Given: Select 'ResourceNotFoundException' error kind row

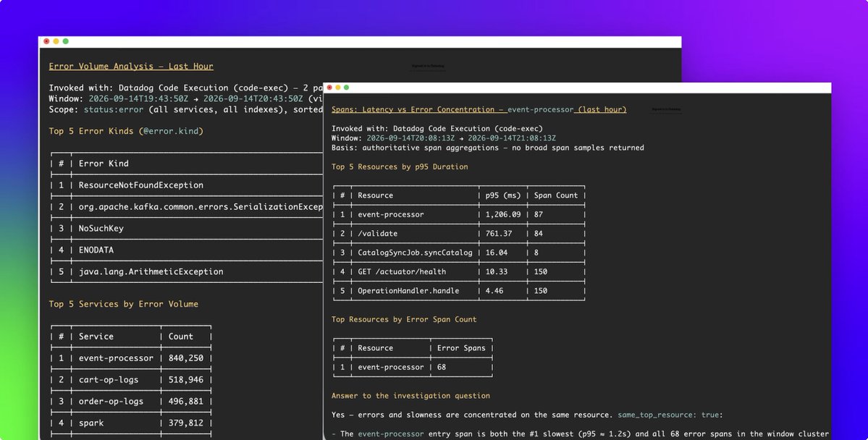Looking at the screenshot, I should 187,185.
